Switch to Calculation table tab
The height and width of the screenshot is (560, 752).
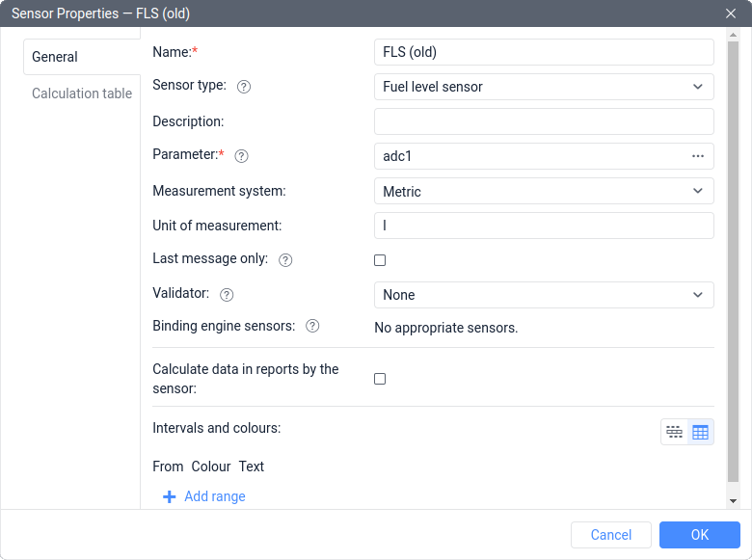[82, 93]
